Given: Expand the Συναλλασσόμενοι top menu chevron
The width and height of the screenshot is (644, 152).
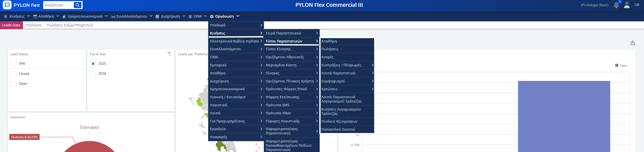Looking at the screenshot, I should click(151, 16).
